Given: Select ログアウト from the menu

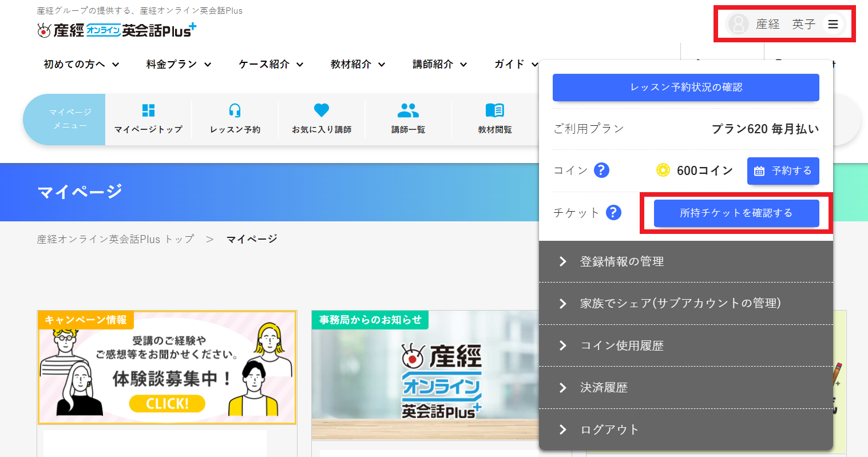Looking at the screenshot, I should tap(686, 430).
